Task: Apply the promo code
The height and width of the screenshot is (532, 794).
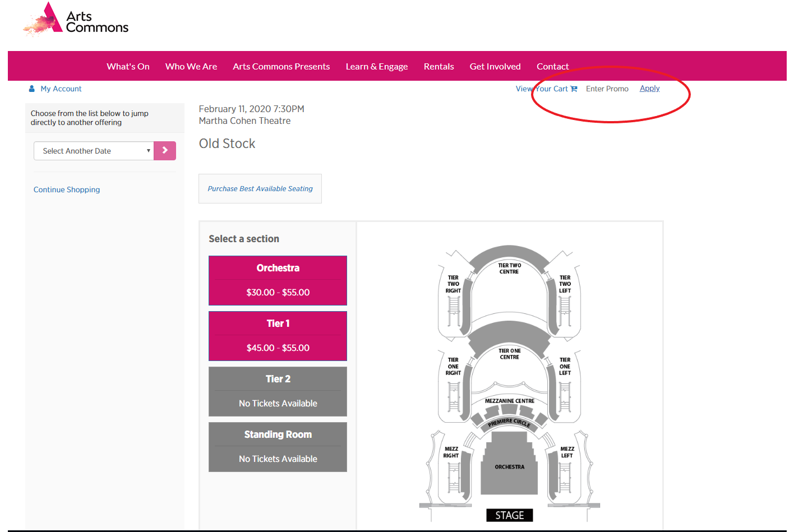Action: tap(650, 89)
